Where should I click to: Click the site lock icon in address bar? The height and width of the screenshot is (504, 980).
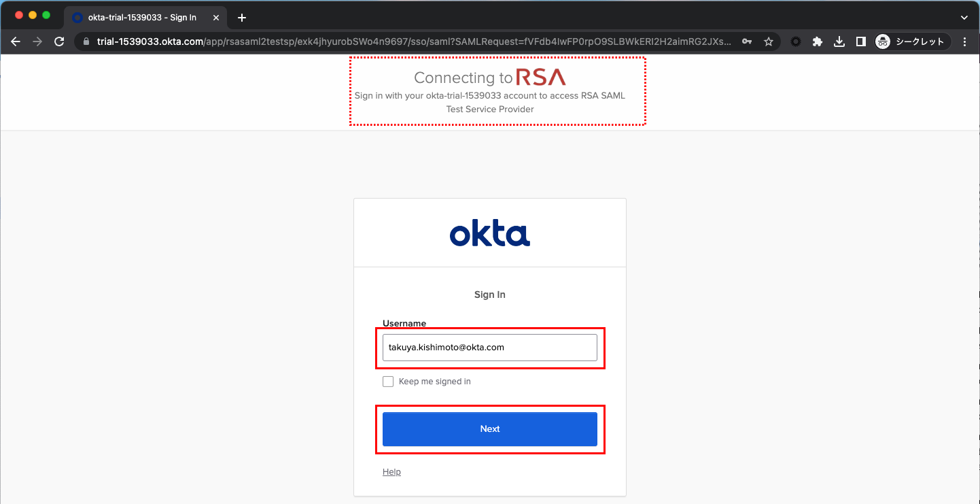tap(86, 41)
